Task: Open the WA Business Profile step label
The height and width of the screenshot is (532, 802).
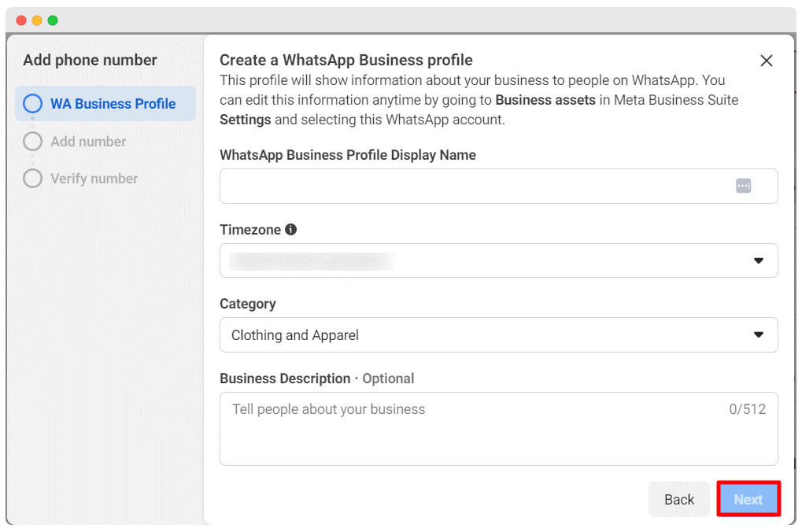Action: [x=113, y=104]
